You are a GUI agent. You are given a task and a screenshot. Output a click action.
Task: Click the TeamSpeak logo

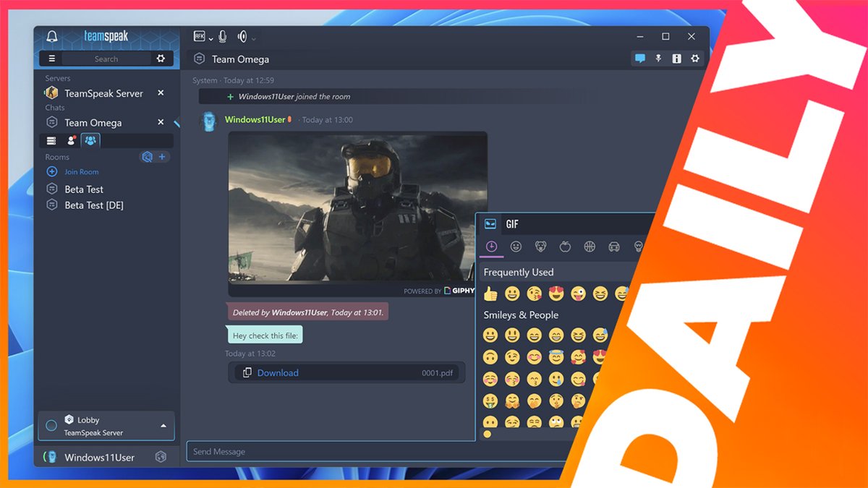click(106, 36)
